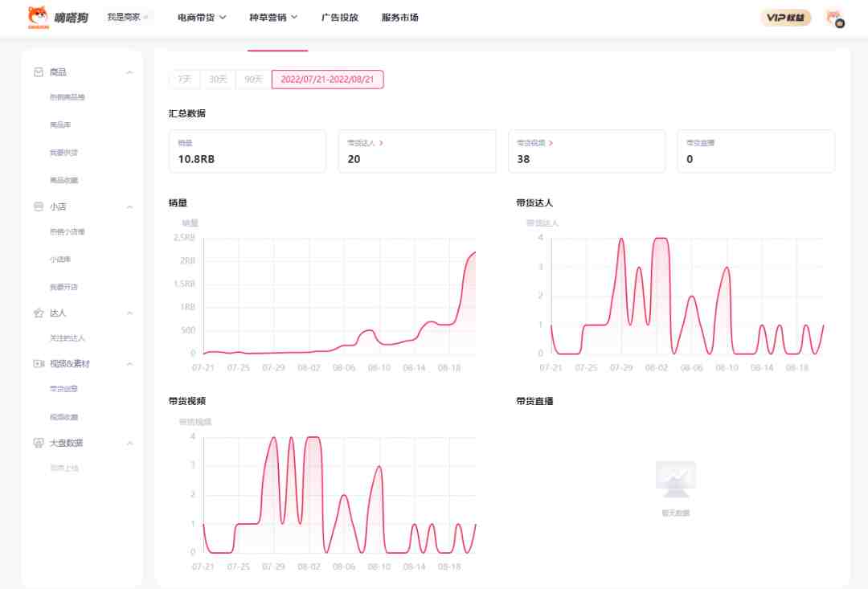Click the fox logo at top left

[39, 17]
